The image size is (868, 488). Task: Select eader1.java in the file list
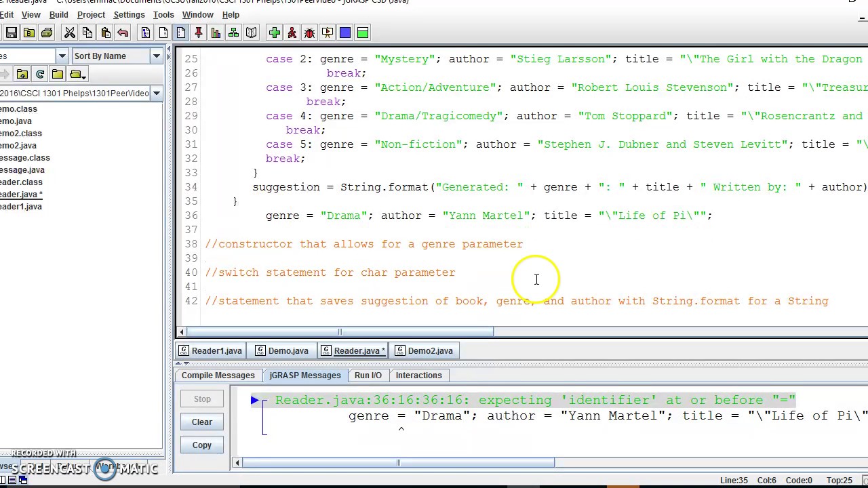pyautogui.click(x=21, y=207)
